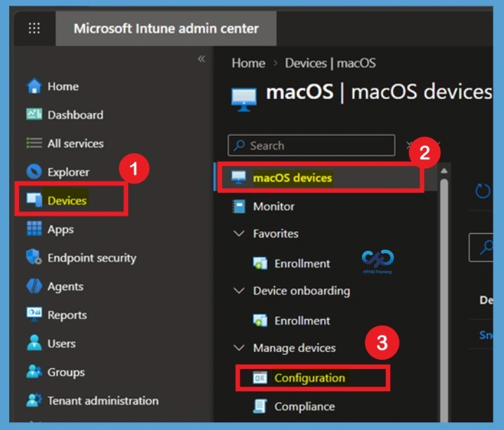Screen dimensions: 504x430
Task: Click the Users person icon
Action: coord(34,343)
